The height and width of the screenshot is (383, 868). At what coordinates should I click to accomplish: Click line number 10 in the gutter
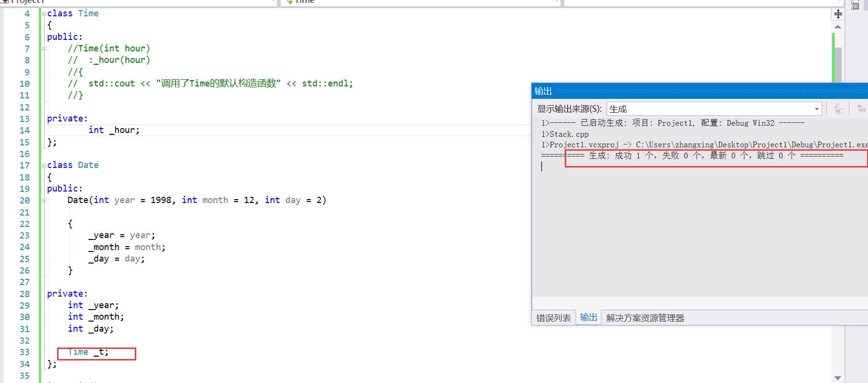point(24,84)
